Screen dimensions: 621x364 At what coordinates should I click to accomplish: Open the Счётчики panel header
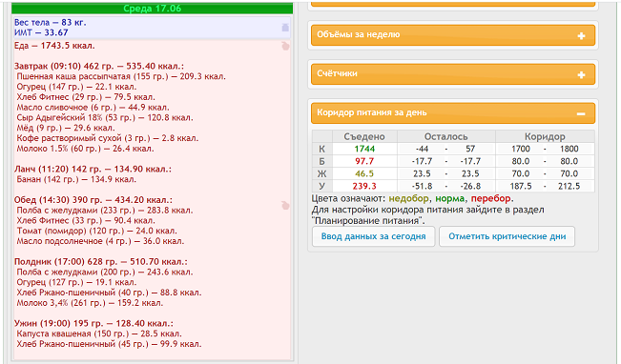click(x=453, y=74)
